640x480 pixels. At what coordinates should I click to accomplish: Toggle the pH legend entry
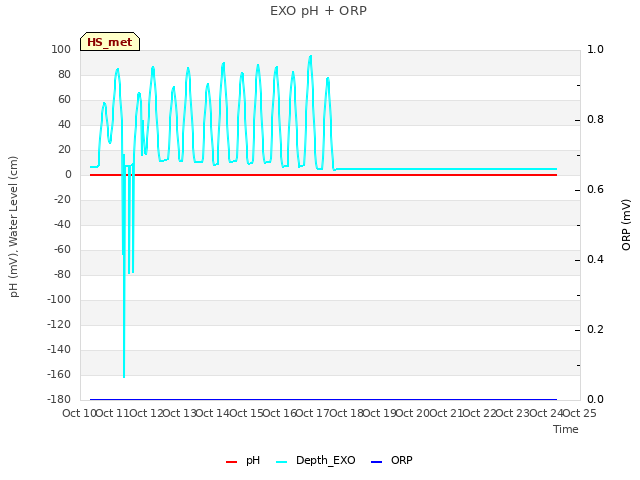click(x=243, y=461)
